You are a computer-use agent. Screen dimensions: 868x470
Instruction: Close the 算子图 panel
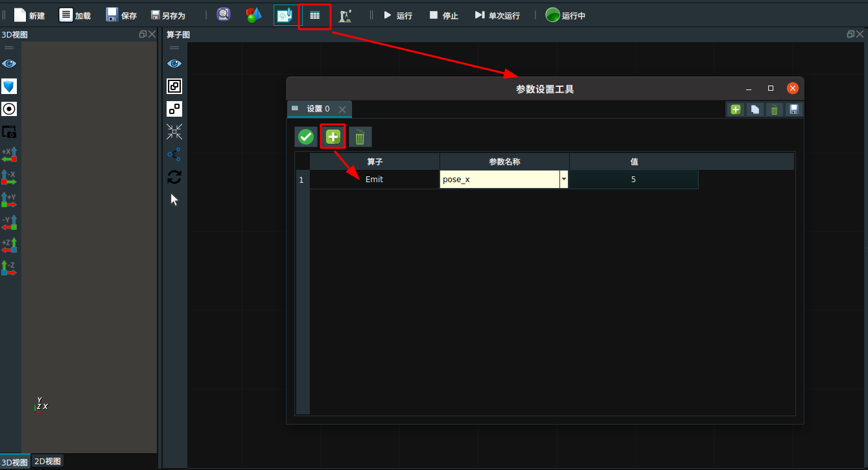(x=860, y=34)
